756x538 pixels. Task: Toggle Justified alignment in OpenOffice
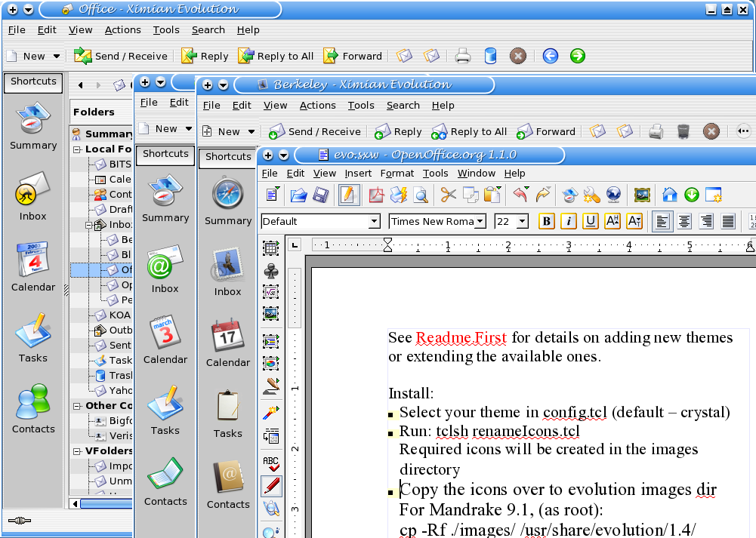point(727,222)
